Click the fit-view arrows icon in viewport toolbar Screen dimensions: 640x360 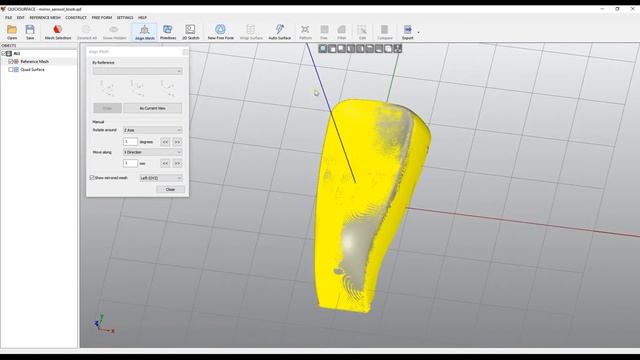click(398, 49)
